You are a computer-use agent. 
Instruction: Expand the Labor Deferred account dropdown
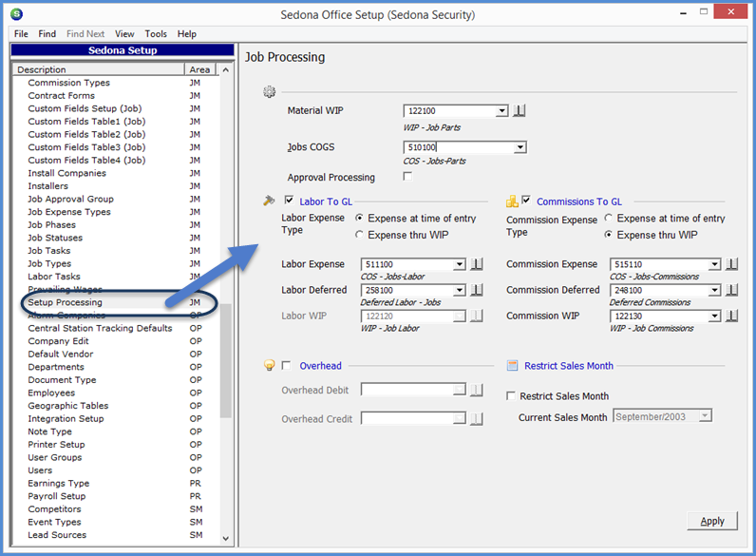tap(460, 290)
